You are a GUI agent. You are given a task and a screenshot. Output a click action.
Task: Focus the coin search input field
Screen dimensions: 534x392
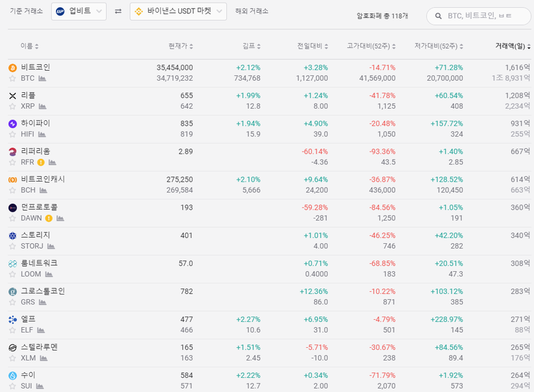[x=479, y=16]
